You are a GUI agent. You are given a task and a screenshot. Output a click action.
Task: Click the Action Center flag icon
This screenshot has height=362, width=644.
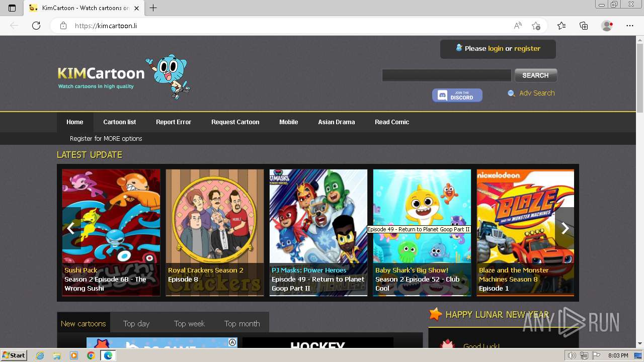[596, 355]
